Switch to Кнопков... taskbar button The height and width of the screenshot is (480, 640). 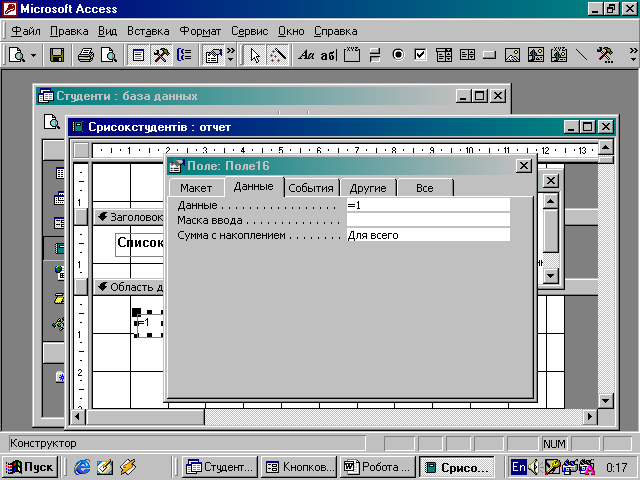coord(298,467)
